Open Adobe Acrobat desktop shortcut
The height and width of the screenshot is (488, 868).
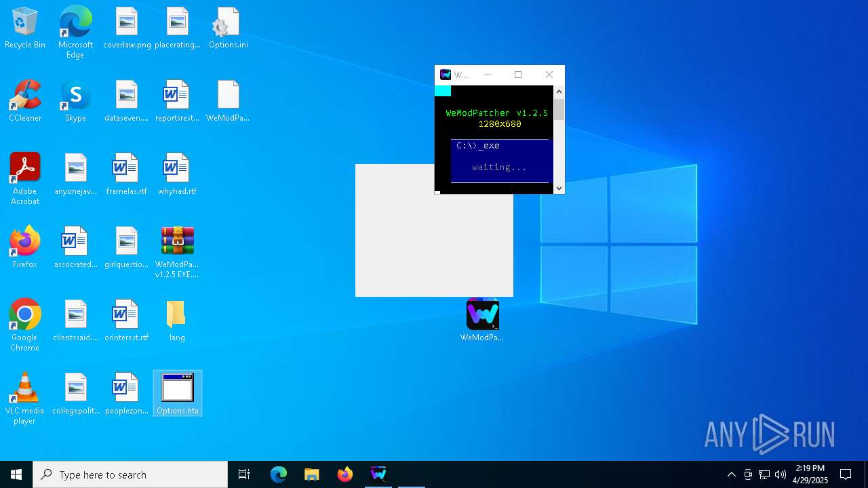click(25, 178)
